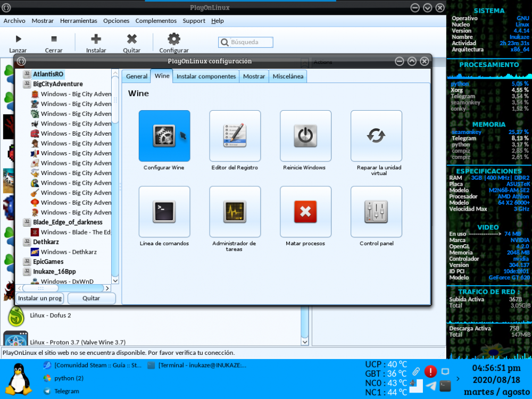This screenshot has width=532, height=399.
Task: Click the Quitar button below the drive list
Action: point(91,298)
